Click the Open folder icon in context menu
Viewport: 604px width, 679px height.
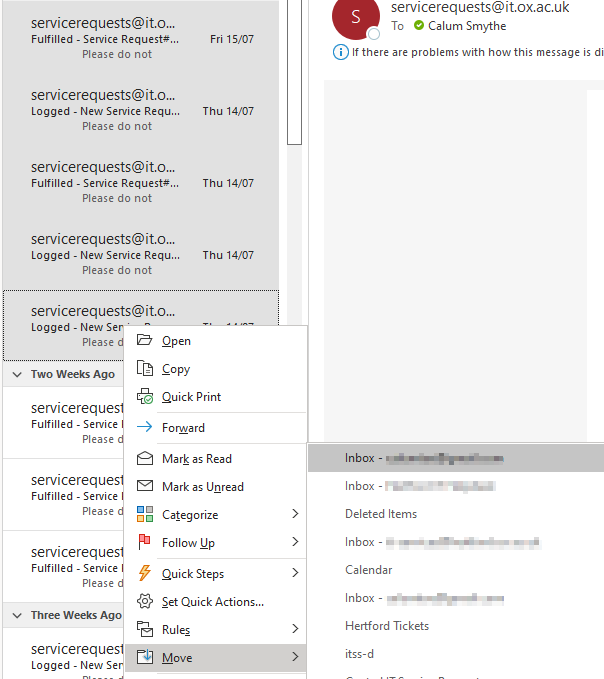coord(144,341)
